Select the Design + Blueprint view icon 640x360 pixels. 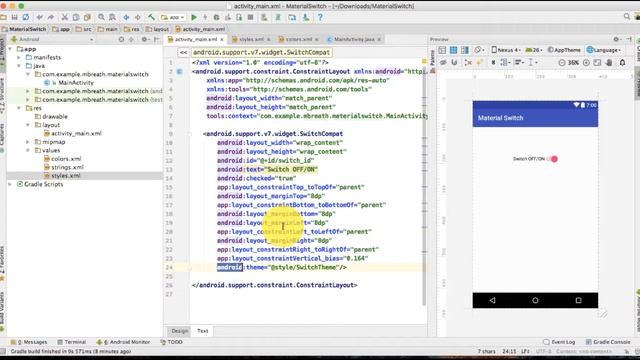pyautogui.click(x=464, y=50)
